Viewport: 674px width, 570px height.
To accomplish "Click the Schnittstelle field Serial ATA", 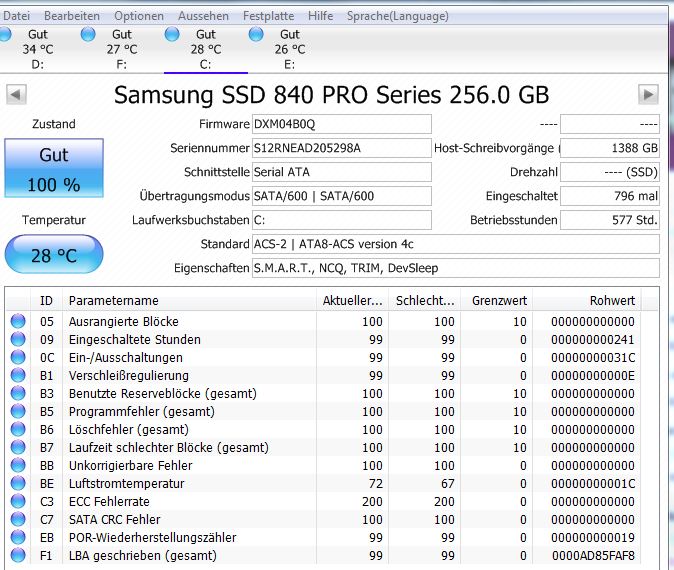I will (342, 172).
